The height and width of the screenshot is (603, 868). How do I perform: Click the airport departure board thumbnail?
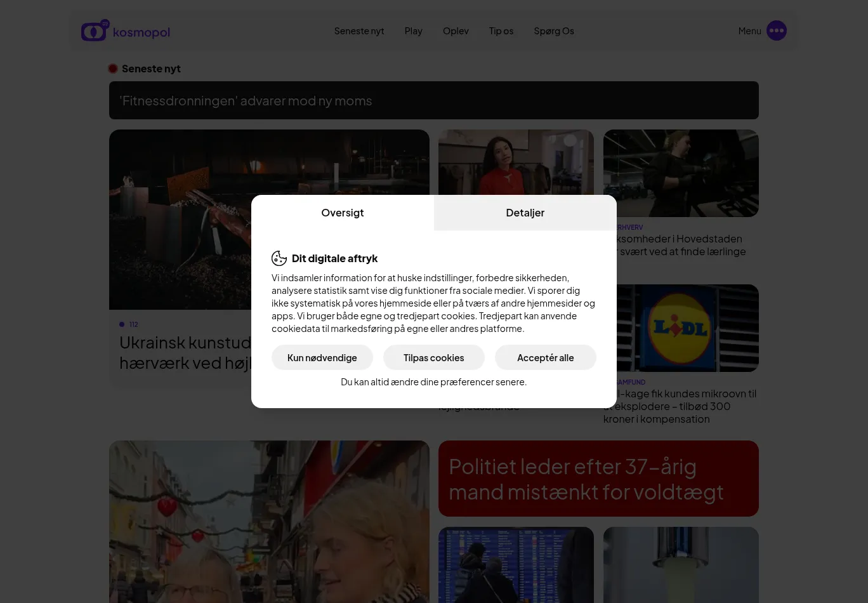pos(516,564)
